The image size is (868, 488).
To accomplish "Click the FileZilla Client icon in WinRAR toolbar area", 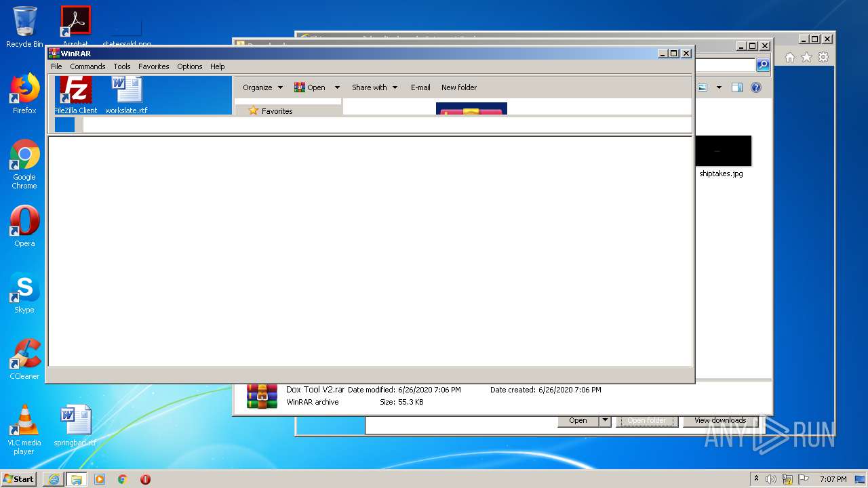I will point(75,95).
